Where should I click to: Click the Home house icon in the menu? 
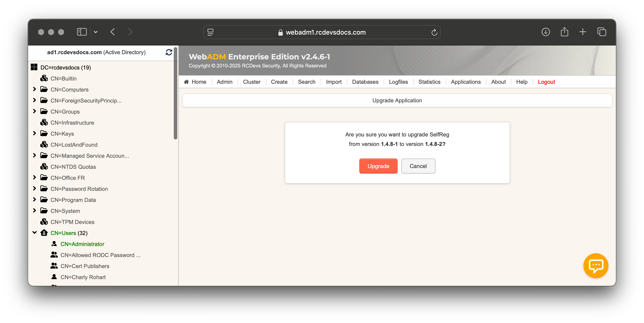point(186,82)
